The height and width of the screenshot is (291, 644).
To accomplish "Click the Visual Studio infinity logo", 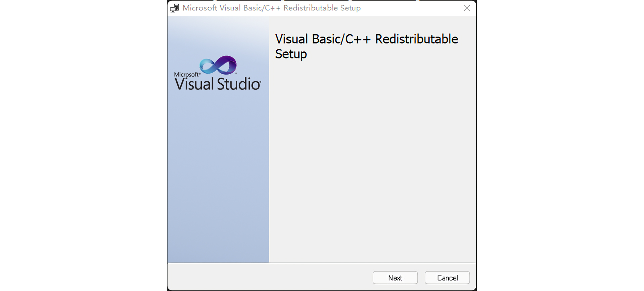I will point(218,65).
